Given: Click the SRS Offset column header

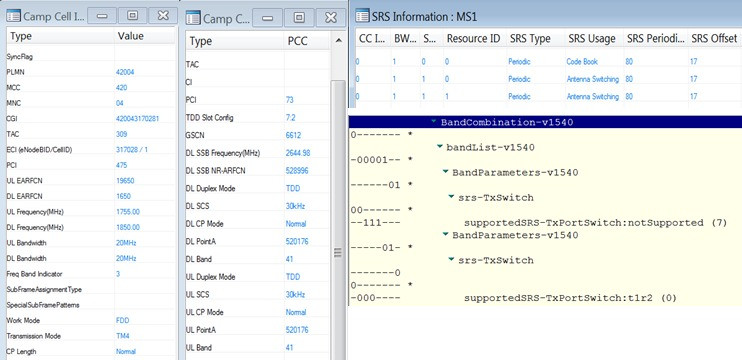Looking at the screenshot, I should 714,39.
